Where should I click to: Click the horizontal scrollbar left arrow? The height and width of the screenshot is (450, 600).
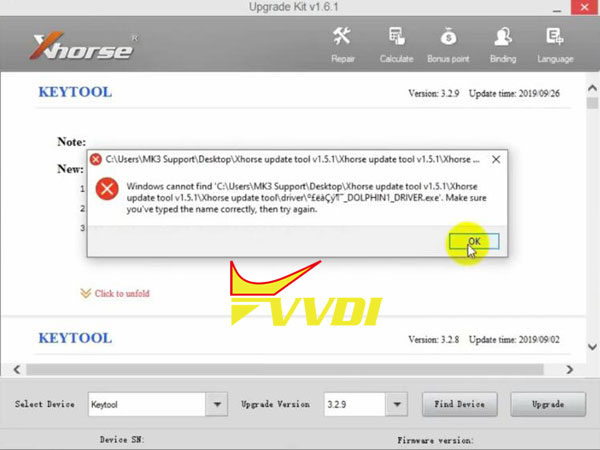(16, 369)
